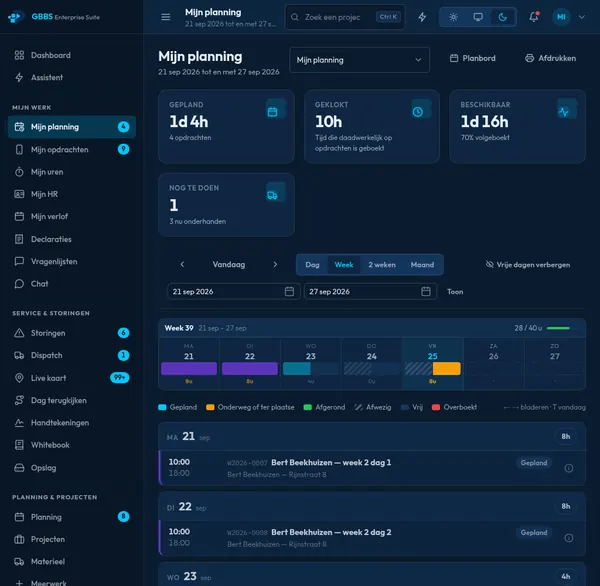Open Bert Beekhuizen week 2 dag 1
The height and width of the screenshot is (586, 600).
click(372, 468)
